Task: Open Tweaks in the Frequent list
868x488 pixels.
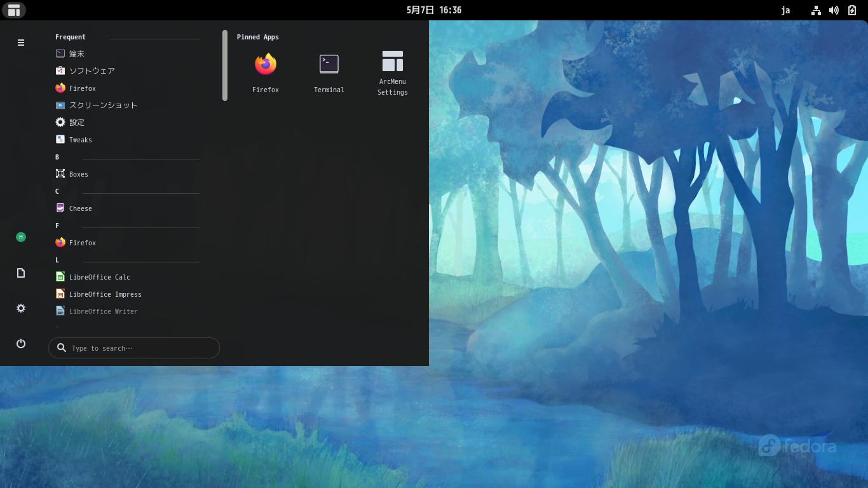Action: click(128, 140)
